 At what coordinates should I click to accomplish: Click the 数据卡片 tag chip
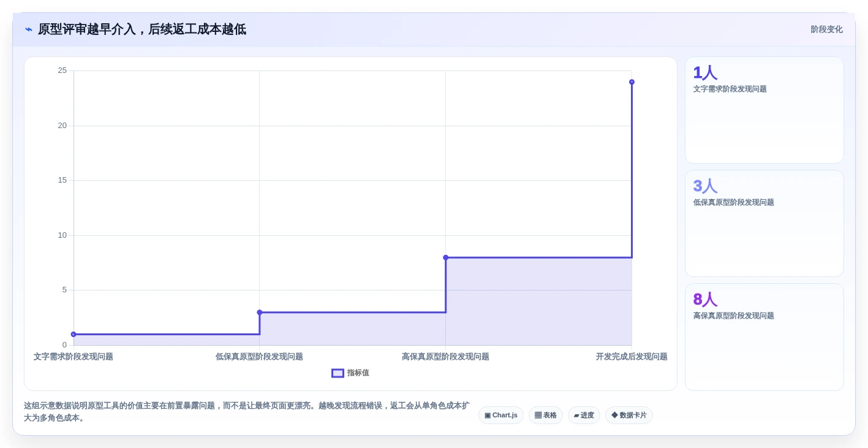tap(629, 415)
